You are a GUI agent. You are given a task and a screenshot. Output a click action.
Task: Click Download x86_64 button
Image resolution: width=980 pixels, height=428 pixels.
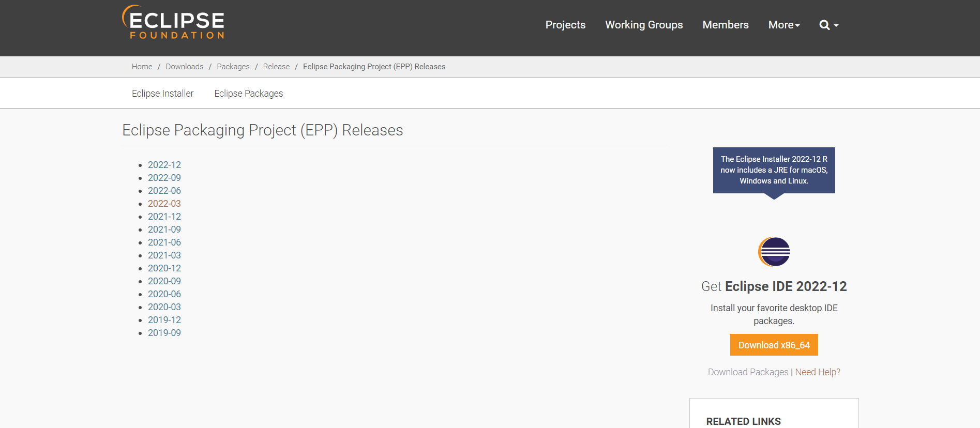pos(774,345)
